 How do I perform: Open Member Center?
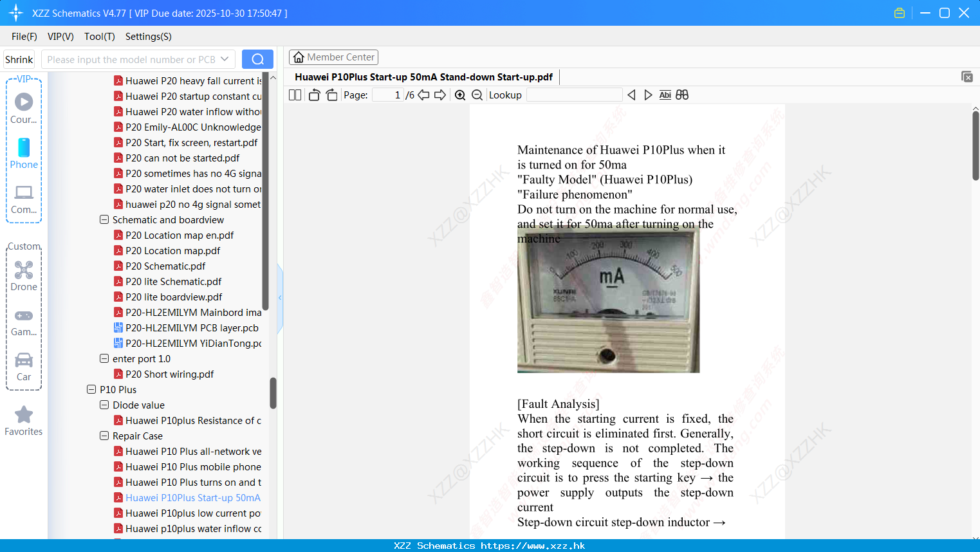333,57
